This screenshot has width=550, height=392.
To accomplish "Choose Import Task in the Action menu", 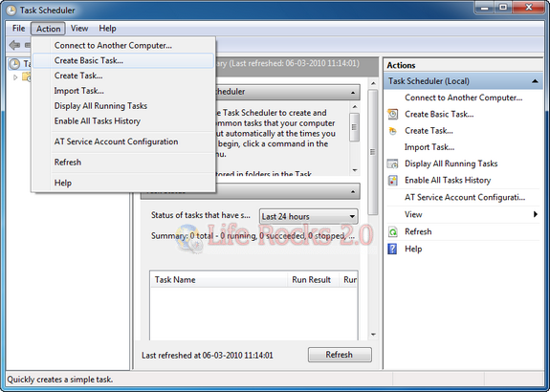I will [123, 91].
